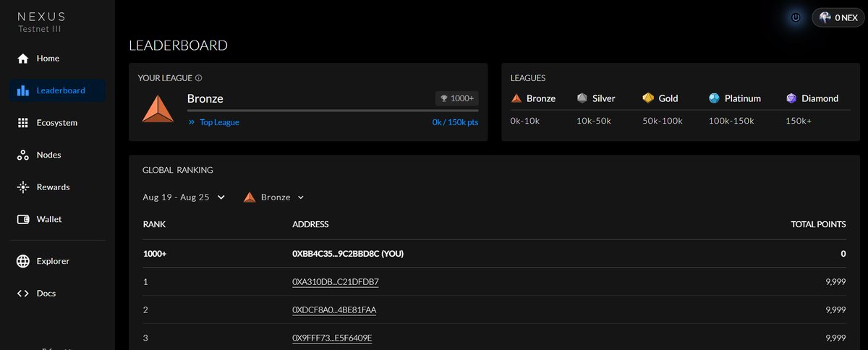Click the Silver league gem icon
This screenshot has width=868, height=350.
point(582,98)
